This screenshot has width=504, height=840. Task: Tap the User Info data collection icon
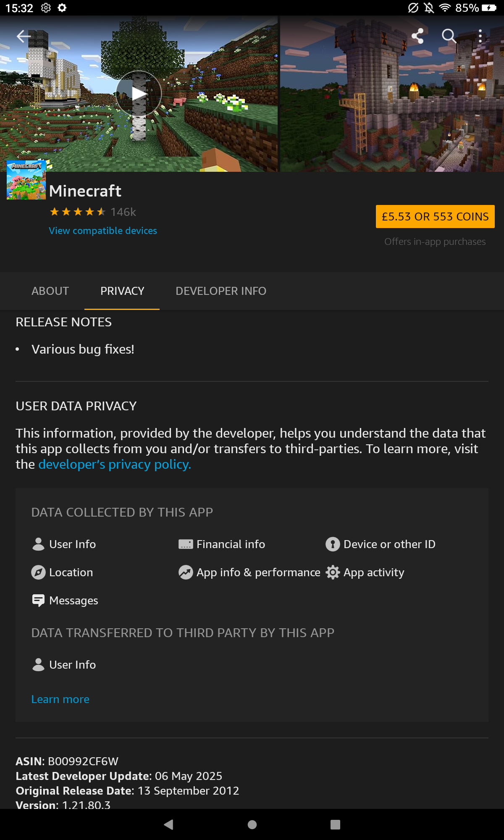pos(38,544)
